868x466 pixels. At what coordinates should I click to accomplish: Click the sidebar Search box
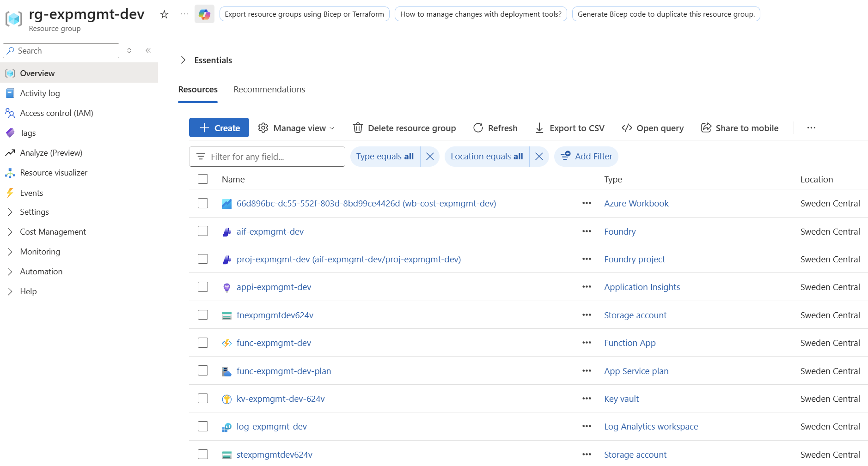(x=61, y=51)
